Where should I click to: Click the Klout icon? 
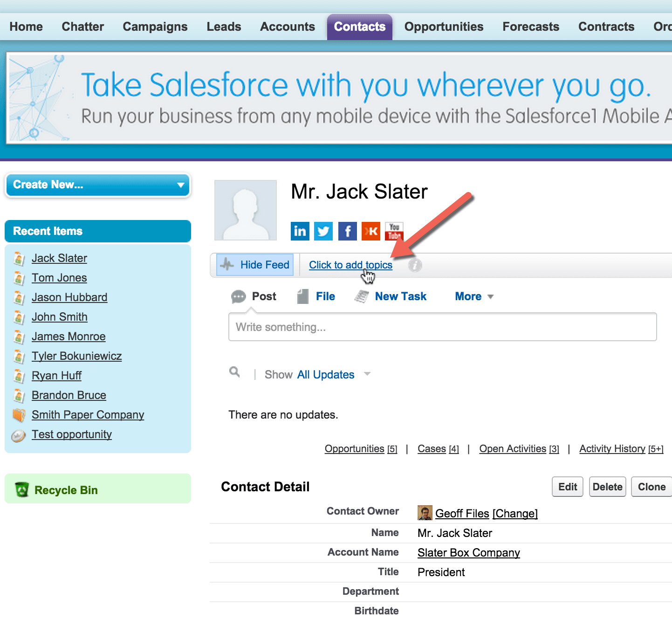click(x=370, y=231)
